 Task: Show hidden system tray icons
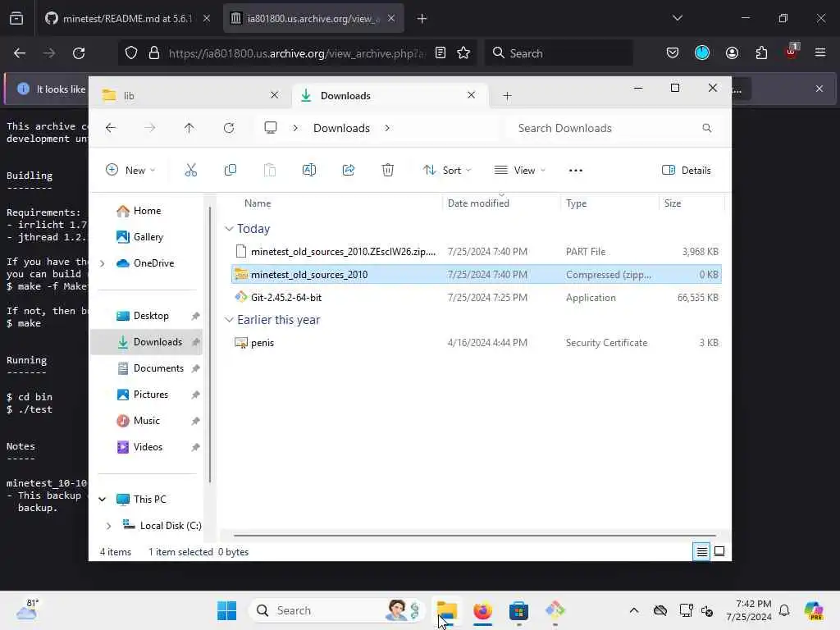(634, 610)
